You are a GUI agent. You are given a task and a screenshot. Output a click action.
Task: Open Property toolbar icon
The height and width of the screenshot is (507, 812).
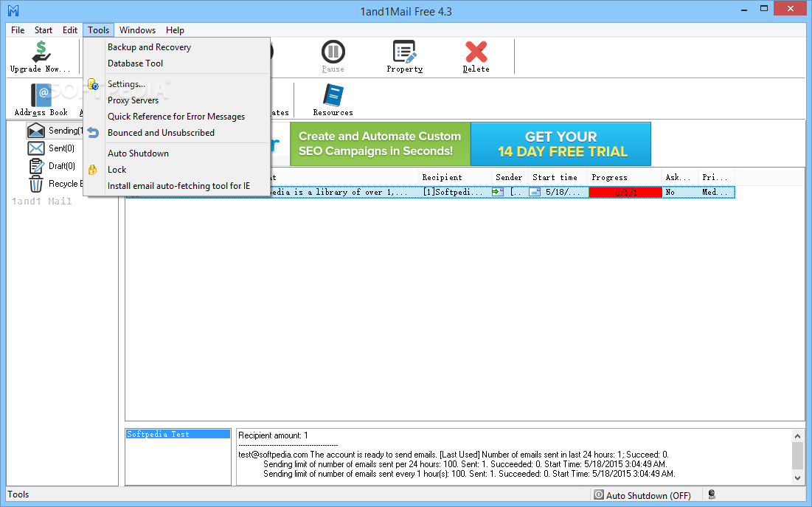coord(404,52)
